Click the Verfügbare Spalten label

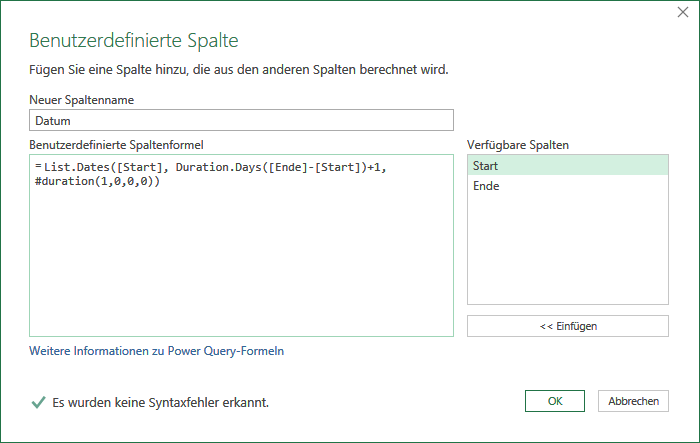[518, 145]
